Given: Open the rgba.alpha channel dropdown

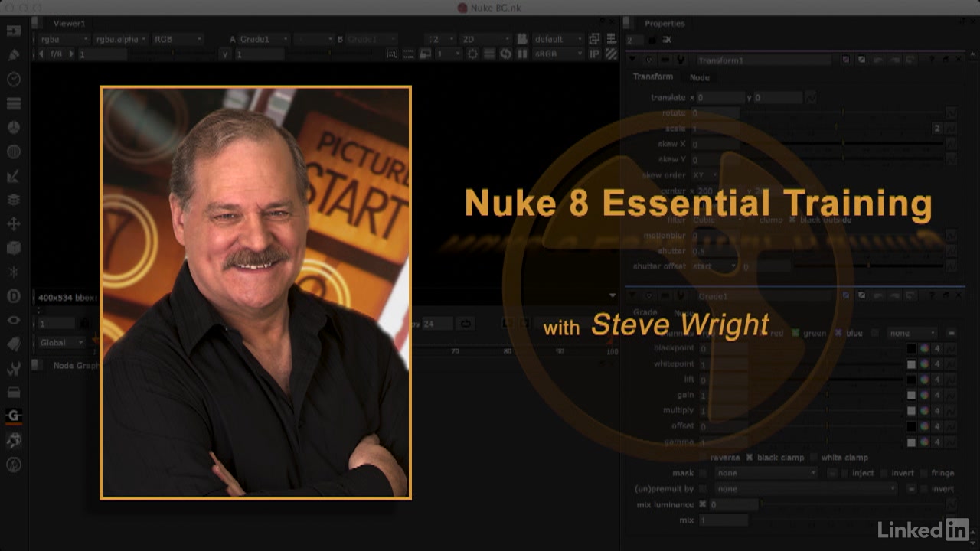Looking at the screenshot, I should (119, 39).
